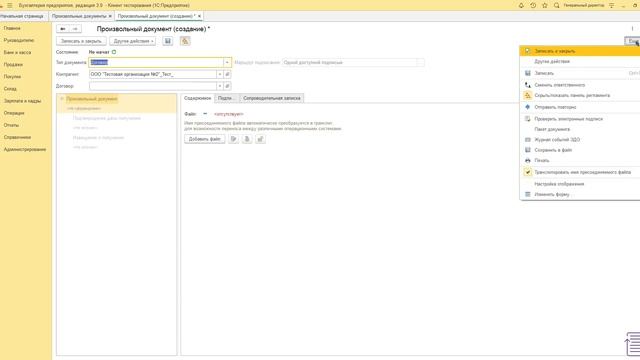The width and height of the screenshot is (640, 360).
Task: Click the title bar settings lines icon
Action: [x=611, y=5]
